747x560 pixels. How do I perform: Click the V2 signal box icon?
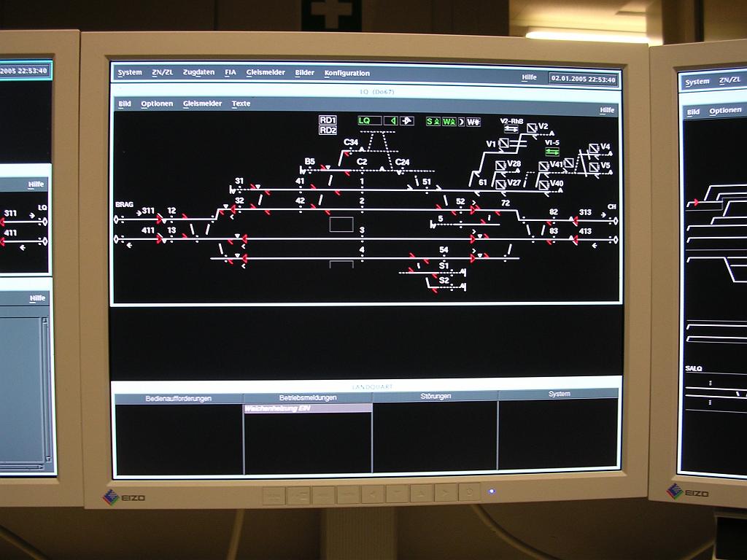(x=532, y=128)
